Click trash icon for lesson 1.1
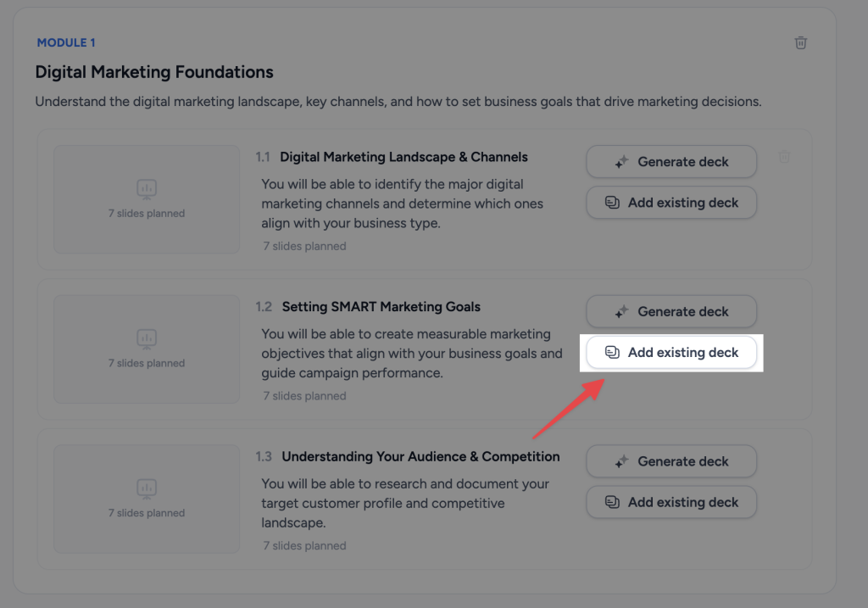868x608 pixels. 784,157
